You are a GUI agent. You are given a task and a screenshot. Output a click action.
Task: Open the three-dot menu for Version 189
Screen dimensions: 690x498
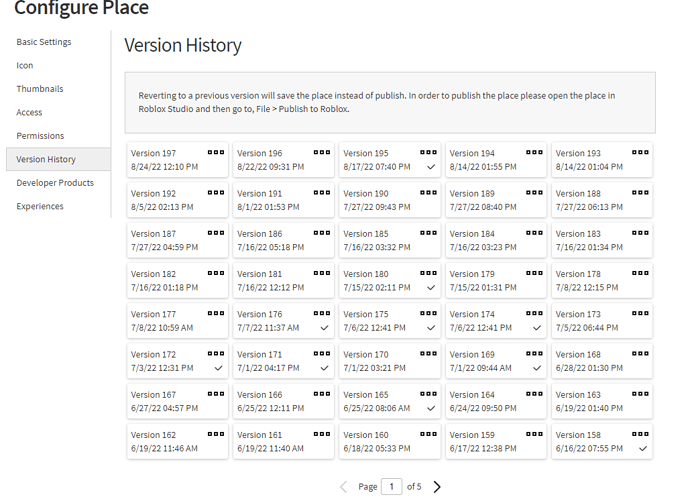(534, 192)
